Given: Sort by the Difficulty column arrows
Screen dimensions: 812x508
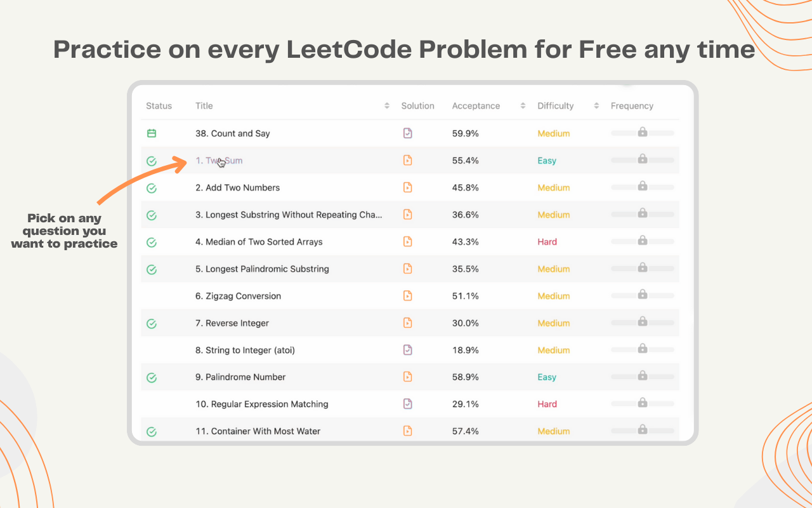Looking at the screenshot, I should pyautogui.click(x=596, y=106).
